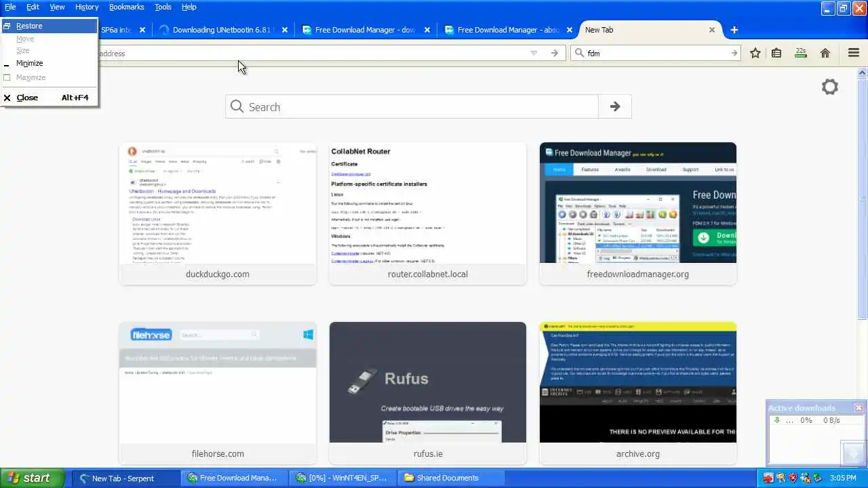
Task: Click the 0% progress in Active downloads
Action: pyautogui.click(x=806, y=420)
